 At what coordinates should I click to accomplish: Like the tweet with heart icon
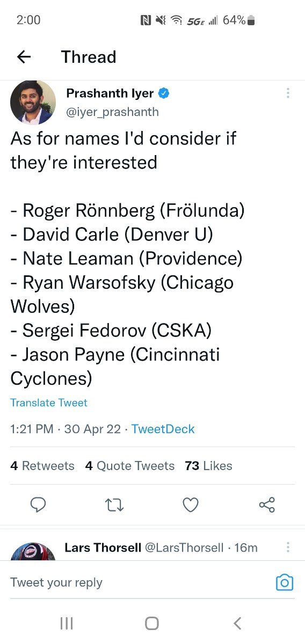[191, 505]
